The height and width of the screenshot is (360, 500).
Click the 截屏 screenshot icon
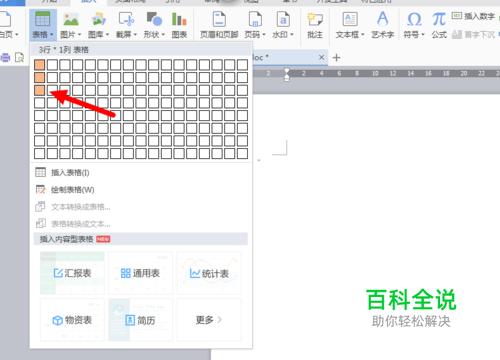126,19
